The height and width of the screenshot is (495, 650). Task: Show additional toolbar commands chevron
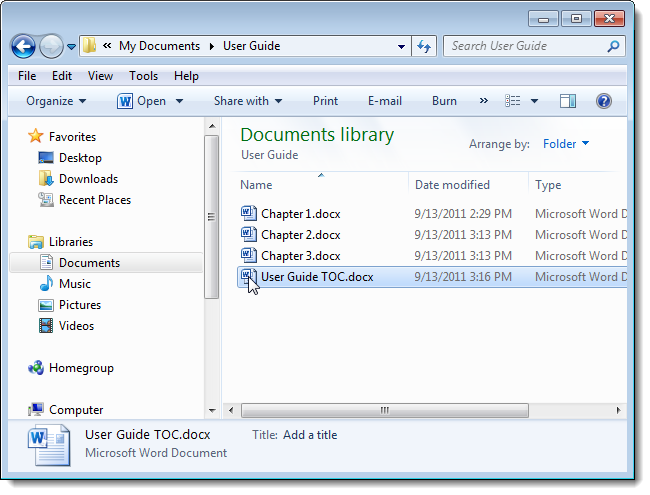(x=483, y=101)
